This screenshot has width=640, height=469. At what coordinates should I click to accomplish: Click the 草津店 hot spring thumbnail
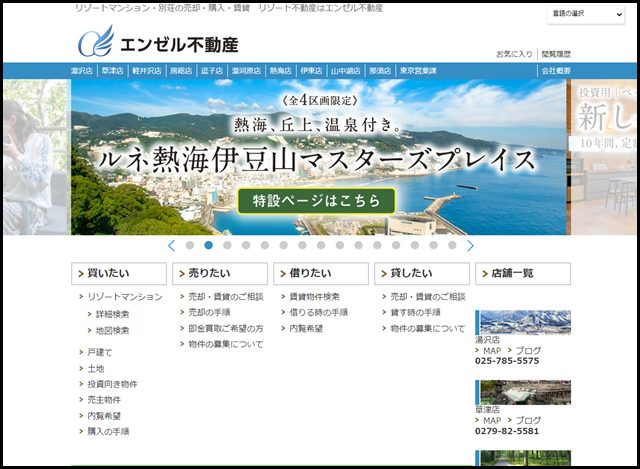(525, 392)
